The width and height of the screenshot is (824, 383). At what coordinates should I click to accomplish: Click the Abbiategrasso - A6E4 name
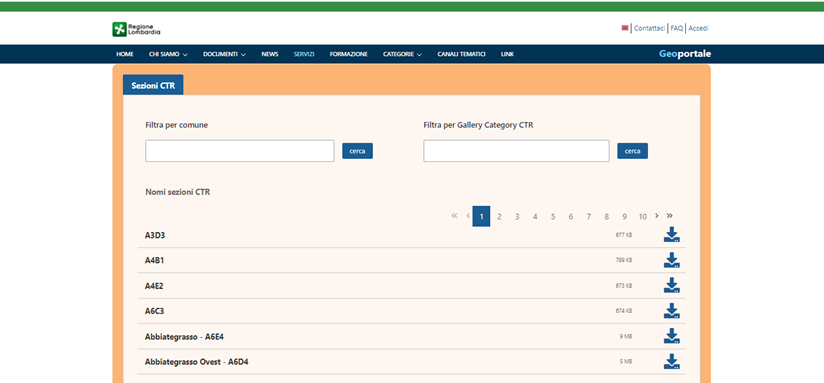click(184, 336)
